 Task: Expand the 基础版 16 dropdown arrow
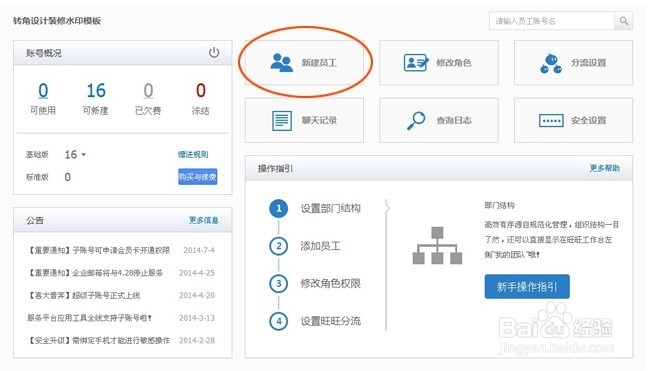point(84,155)
